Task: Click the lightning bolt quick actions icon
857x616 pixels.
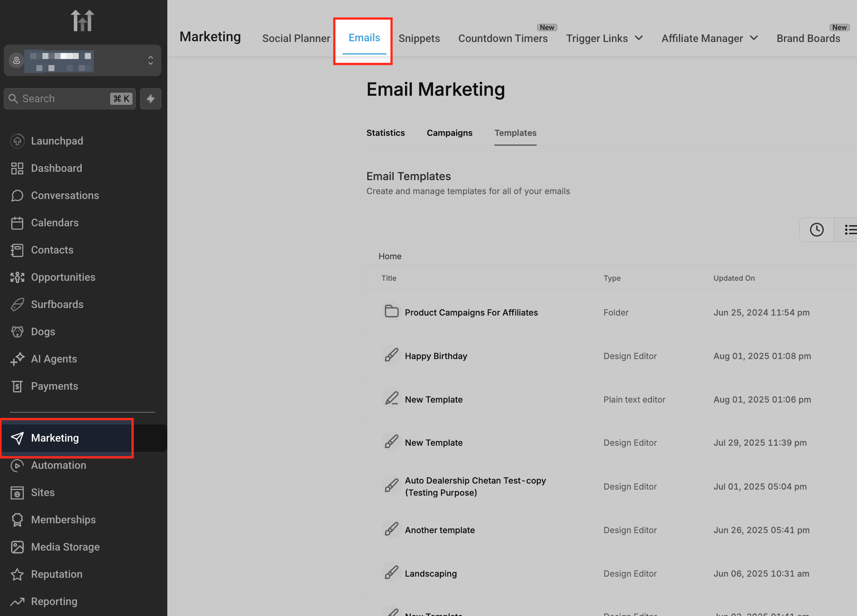Action: pos(150,99)
